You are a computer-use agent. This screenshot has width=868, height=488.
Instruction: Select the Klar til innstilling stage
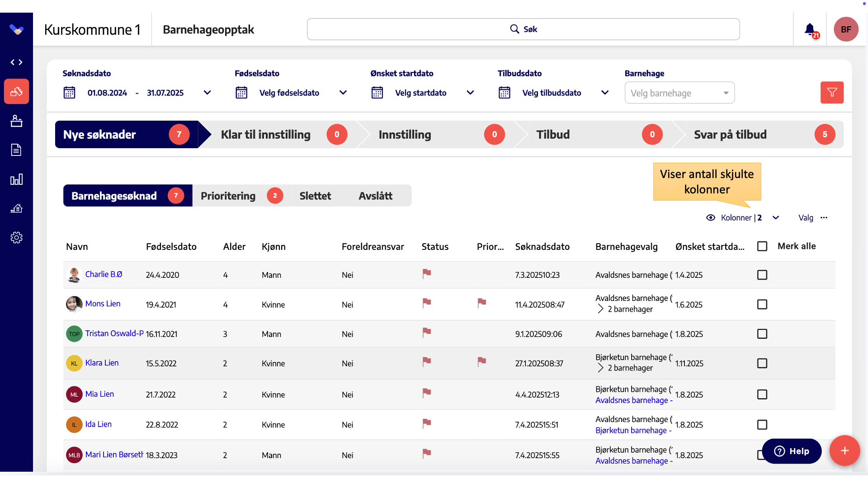pyautogui.click(x=284, y=134)
